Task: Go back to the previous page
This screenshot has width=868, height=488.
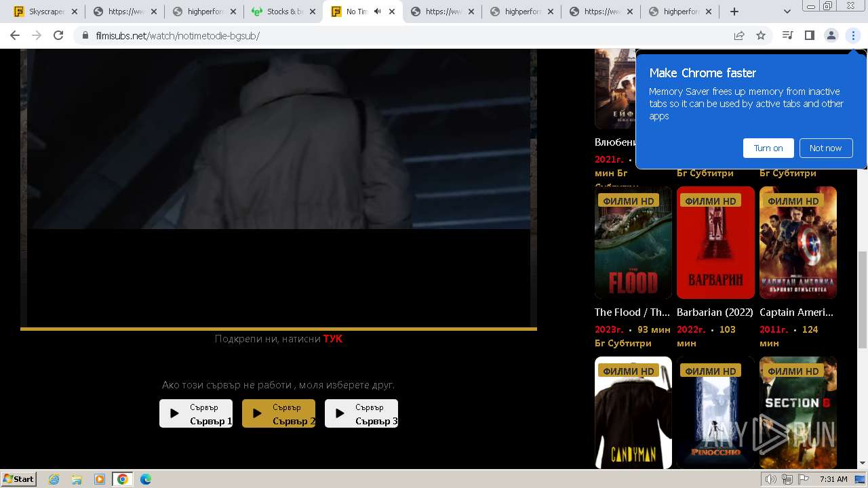Action: click(x=15, y=35)
